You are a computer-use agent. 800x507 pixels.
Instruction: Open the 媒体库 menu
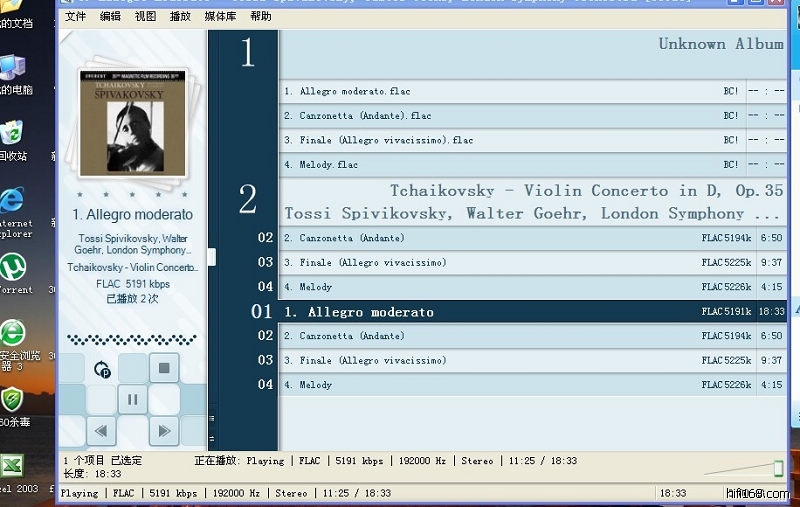pos(219,17)
